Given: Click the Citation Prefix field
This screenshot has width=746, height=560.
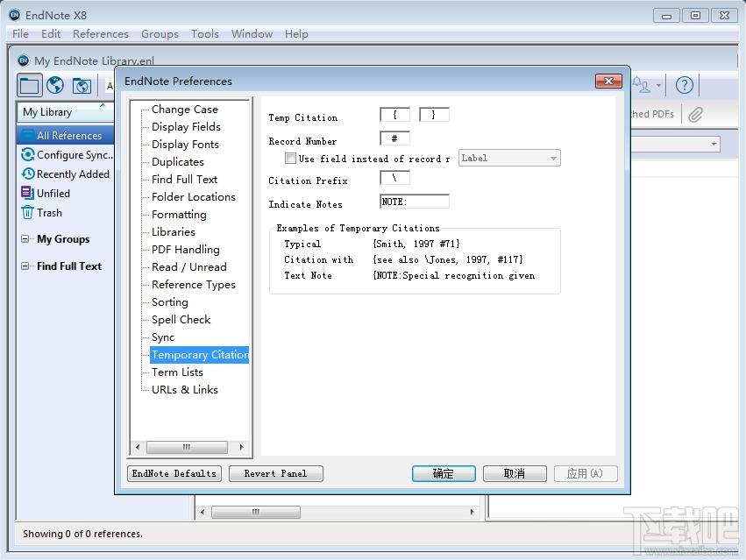Looking at the screenshot, I should [394, 178].
